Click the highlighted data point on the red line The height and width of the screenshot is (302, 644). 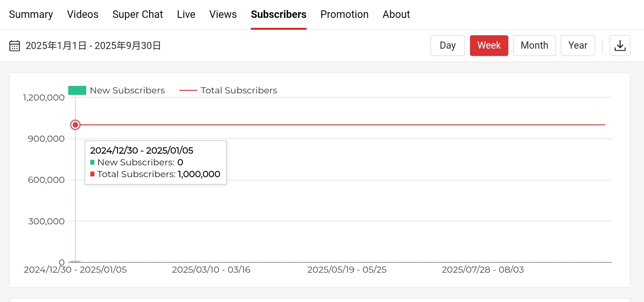pyautogui.click(x=75, y=125)
